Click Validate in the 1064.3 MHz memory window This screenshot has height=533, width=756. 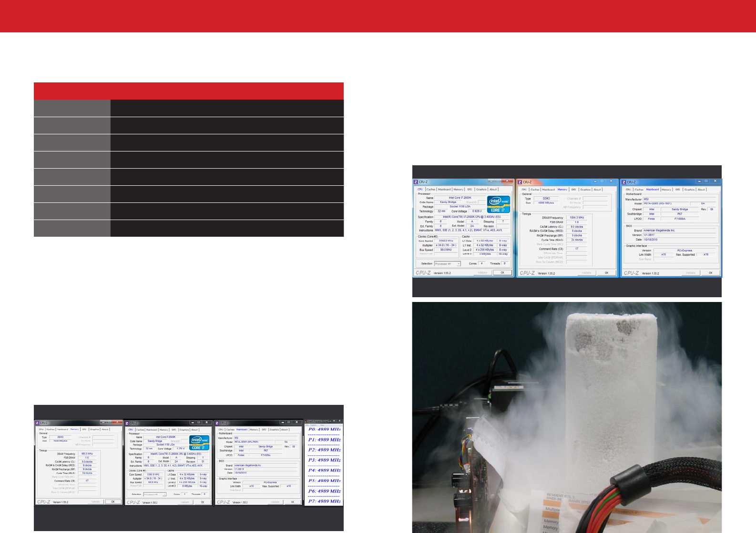[587, 273]
